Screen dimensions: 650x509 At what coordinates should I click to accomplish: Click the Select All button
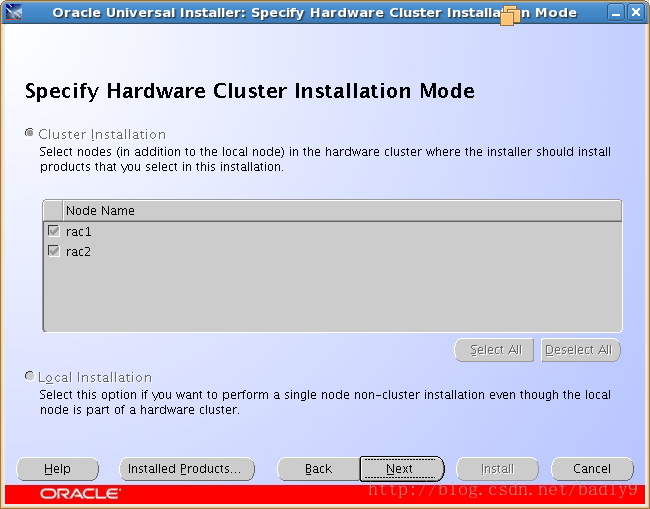click(494, 350)
